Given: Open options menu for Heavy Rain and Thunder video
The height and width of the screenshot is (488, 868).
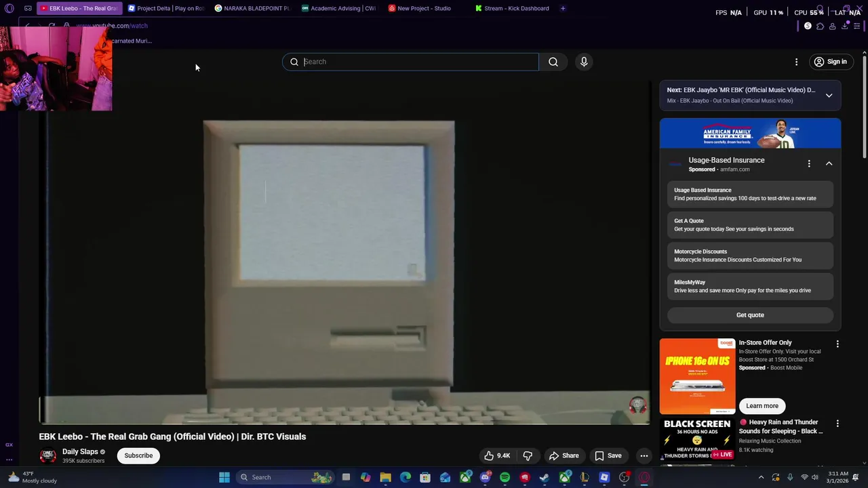Looking at the screenshot, I should coord(837,424).
